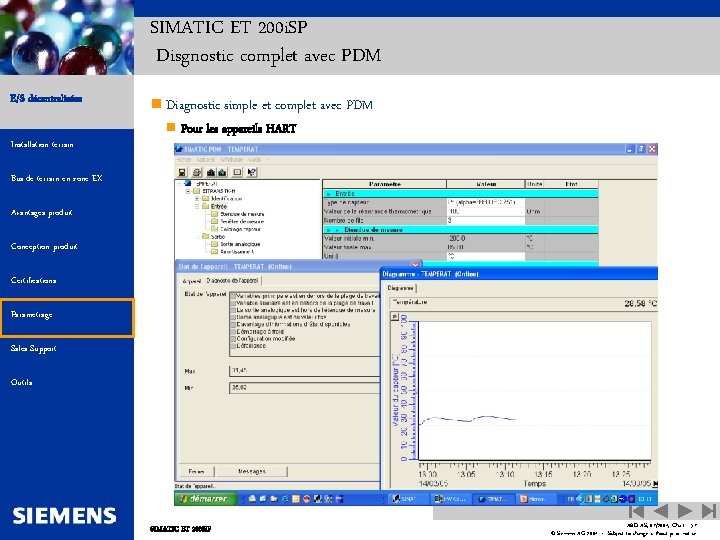
Task: Click the Min value field in the status dialog
Action: click(305, 388)
